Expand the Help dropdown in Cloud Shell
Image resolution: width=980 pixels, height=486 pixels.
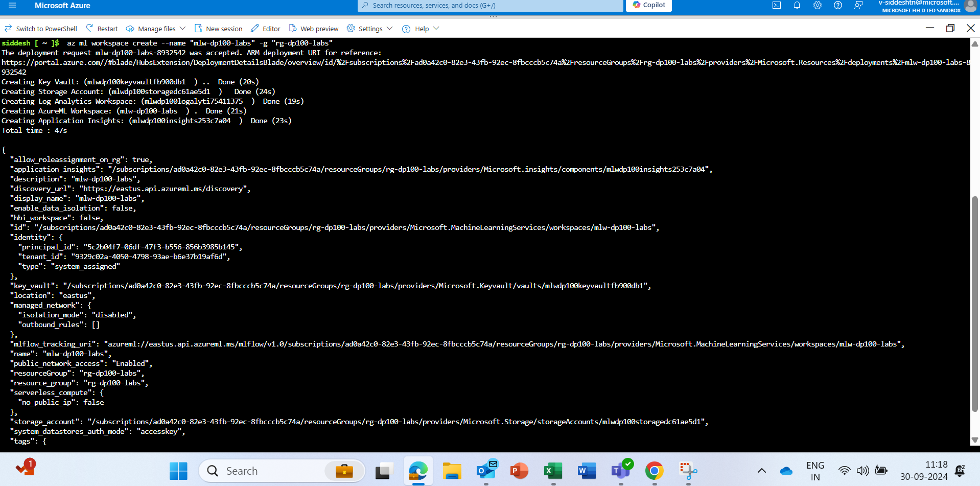tap(421, 29)
